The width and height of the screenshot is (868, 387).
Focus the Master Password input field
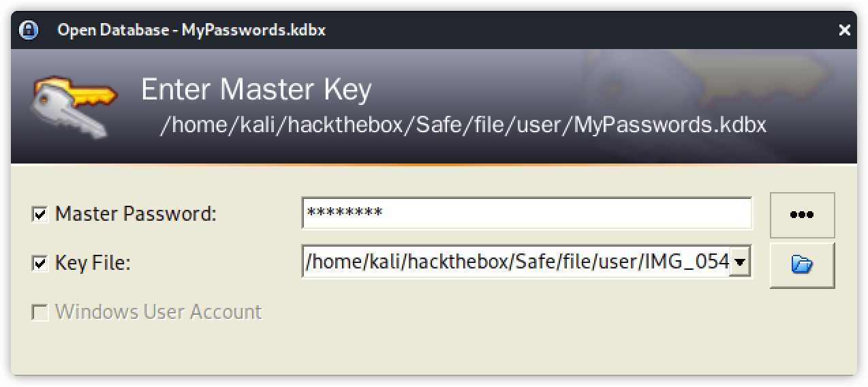[x=526, y=214]
